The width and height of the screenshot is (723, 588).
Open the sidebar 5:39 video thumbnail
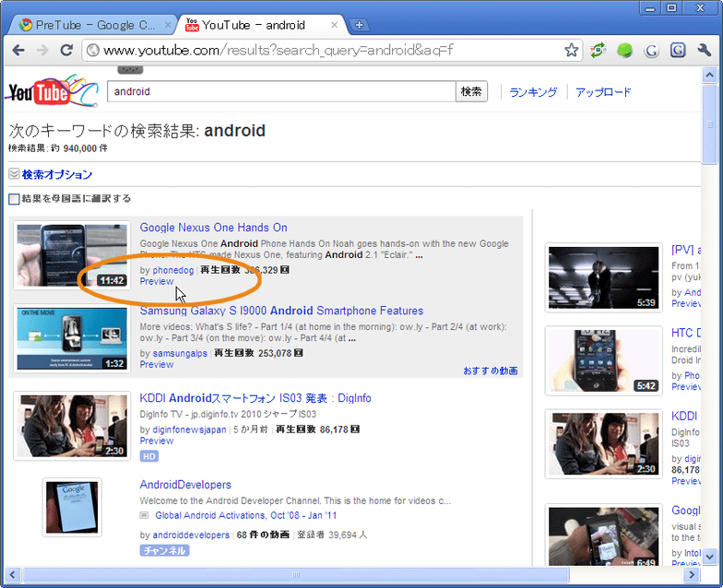click(x=603, y=278)
